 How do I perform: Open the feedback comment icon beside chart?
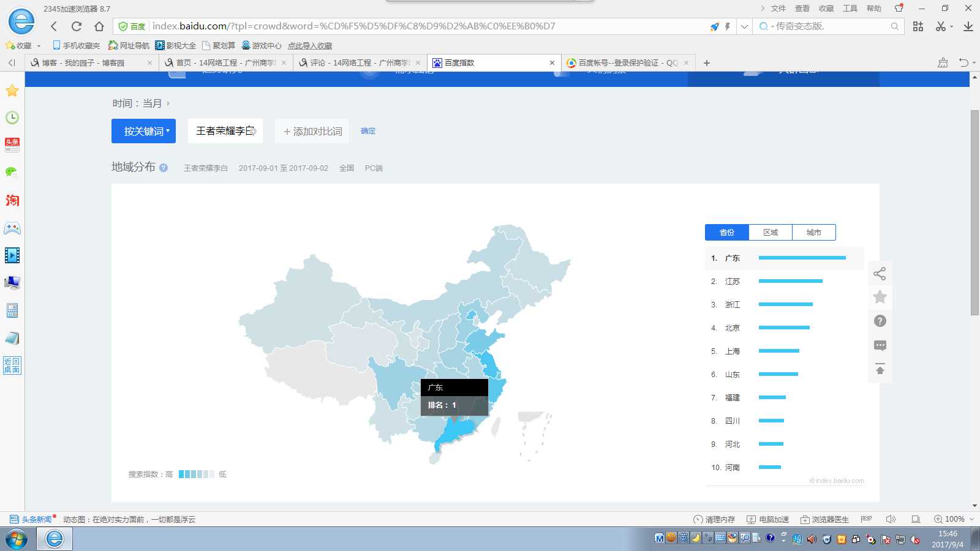(x=880, y=345)
